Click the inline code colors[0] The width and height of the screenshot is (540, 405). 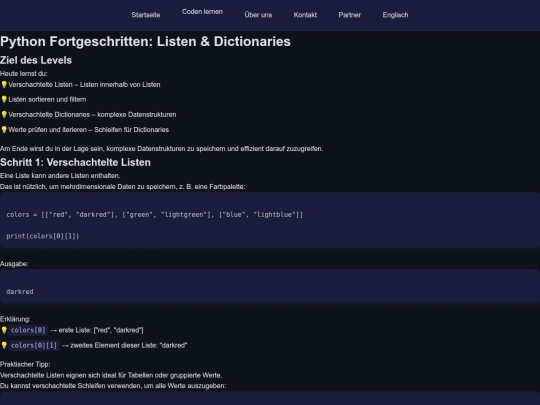(28, 330)
